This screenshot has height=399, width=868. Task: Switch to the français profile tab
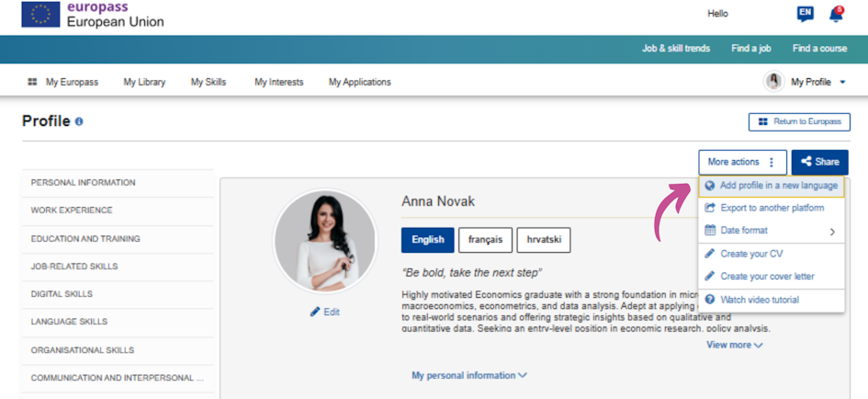coord(486,240)
